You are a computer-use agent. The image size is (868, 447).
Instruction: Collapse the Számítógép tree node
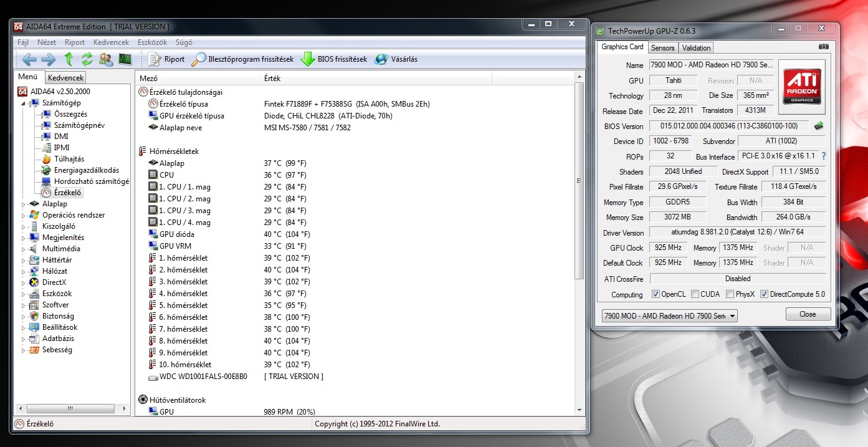[24, 103]
